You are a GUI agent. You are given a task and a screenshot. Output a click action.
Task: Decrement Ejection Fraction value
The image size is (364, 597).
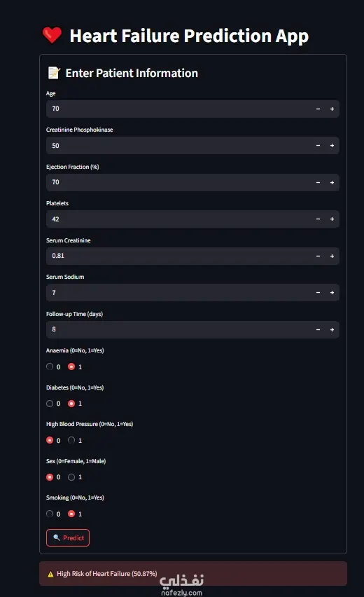tap(318, 182)
